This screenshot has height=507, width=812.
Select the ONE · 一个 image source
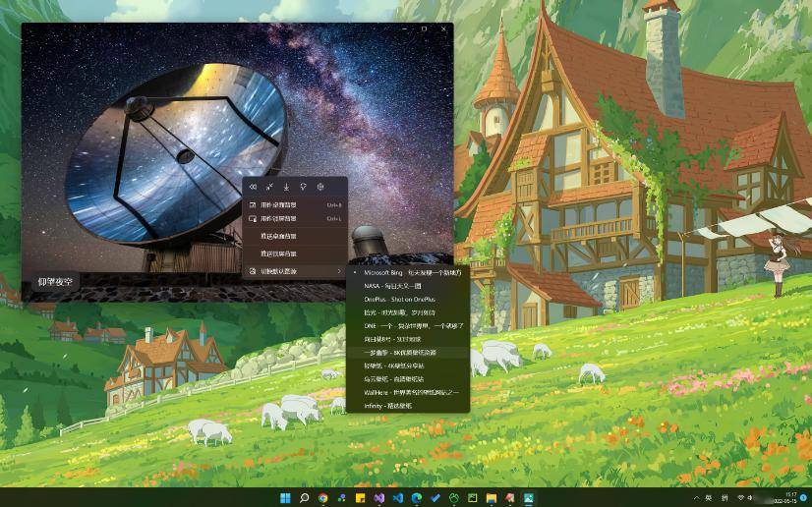tap(408, 326)
